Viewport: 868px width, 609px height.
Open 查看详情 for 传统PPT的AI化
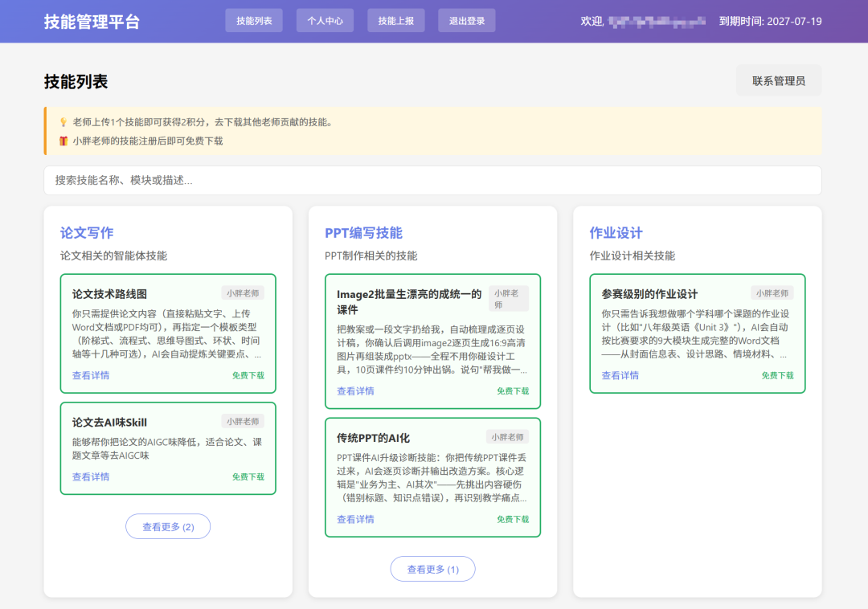coord(355,519)
